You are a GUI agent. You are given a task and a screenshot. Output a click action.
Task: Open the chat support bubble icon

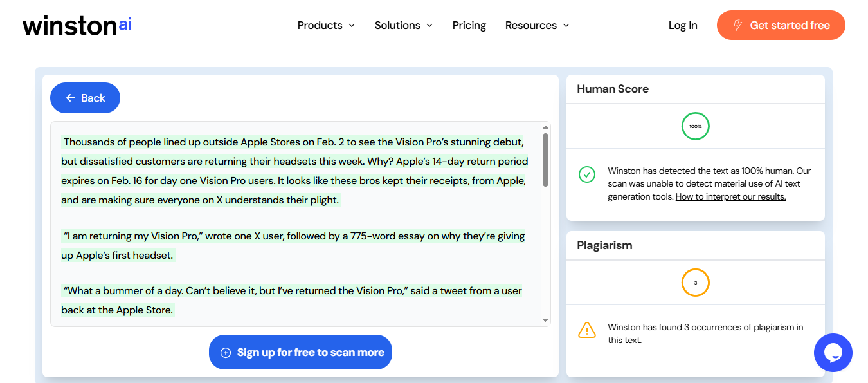coord(833,353)
